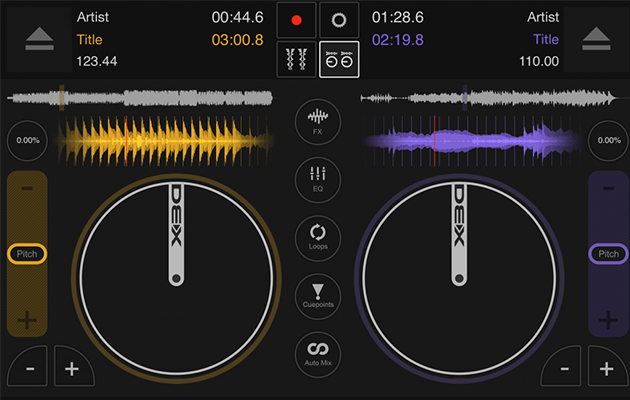This screenshot has width=630, height=400.
Task: Reset left deck 0.00% pitch readout
Action: coord(27,140)
